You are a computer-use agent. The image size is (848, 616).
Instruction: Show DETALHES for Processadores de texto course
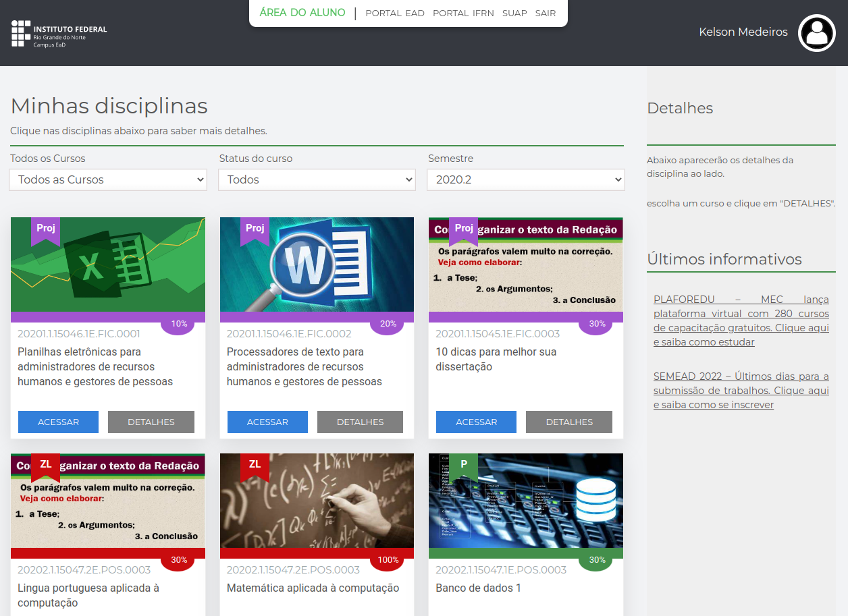pos(361,422)
